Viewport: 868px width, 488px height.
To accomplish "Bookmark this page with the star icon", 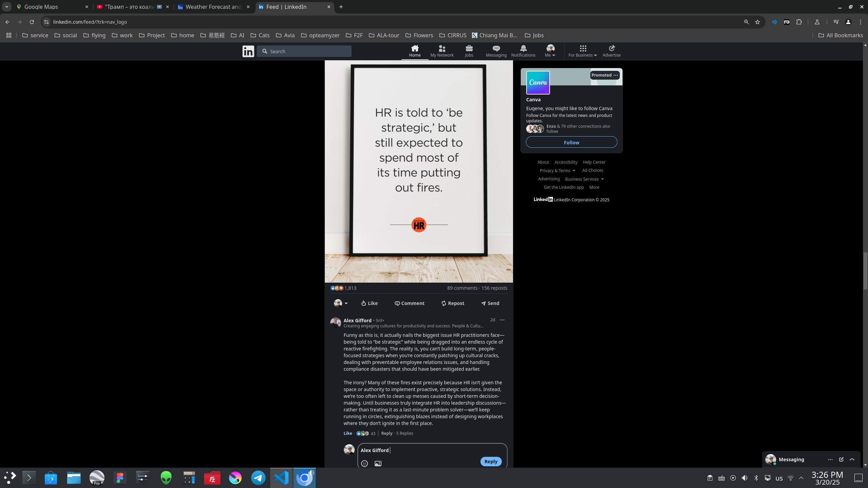I will [757, 22].
